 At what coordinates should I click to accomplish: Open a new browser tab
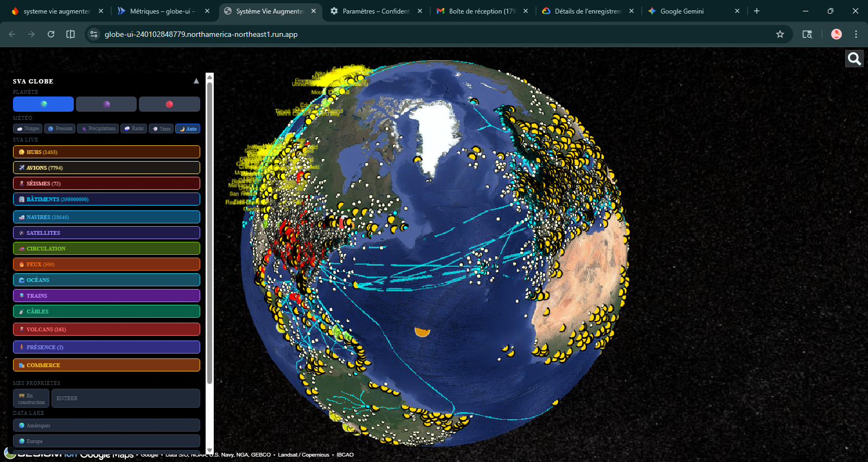pos(757,11)
